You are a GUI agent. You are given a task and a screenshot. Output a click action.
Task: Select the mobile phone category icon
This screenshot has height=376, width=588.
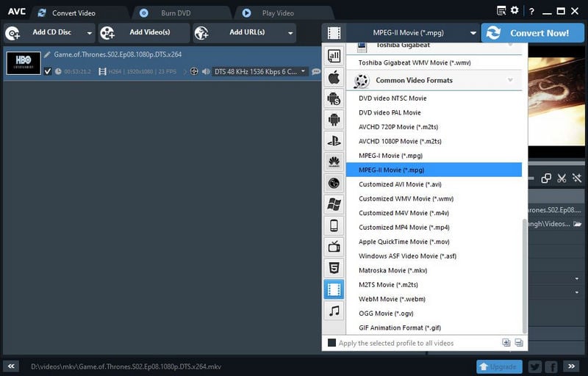(x=334, y=226)
